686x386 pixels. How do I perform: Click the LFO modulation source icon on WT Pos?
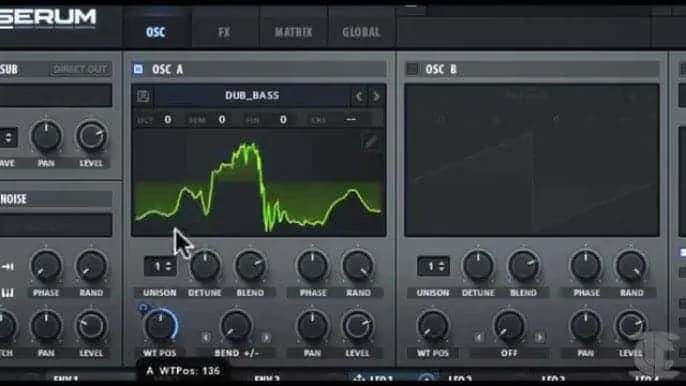click(x=143, y=309)
